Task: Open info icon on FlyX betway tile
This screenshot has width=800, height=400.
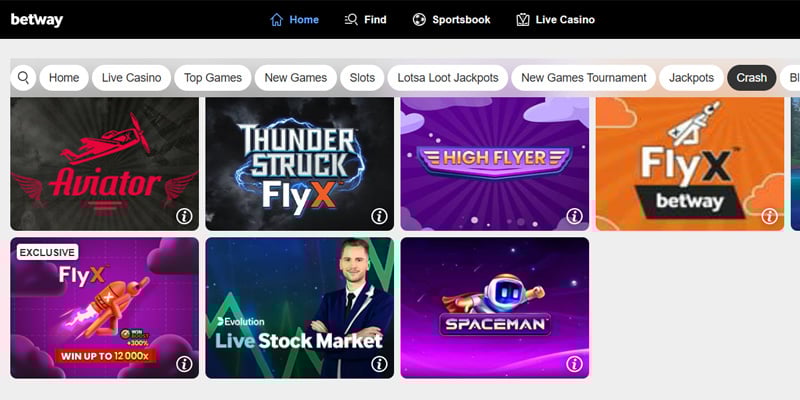Action: coord(769,216)
